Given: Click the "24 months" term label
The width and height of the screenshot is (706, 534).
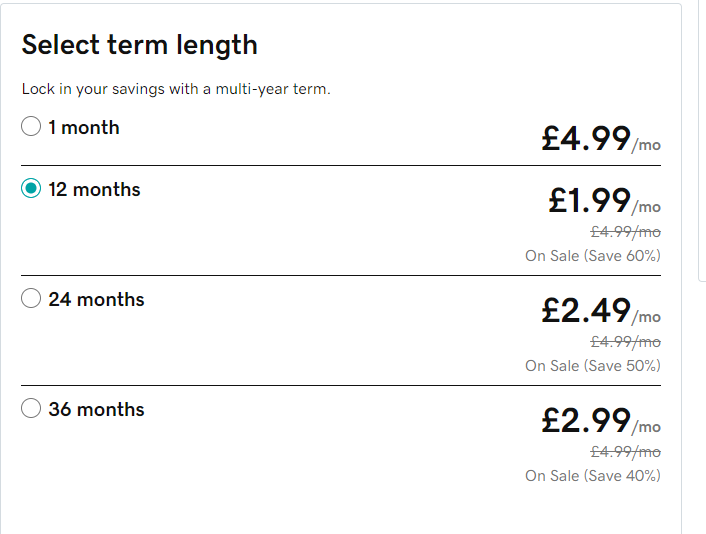Looking at the screenshot, I should click(96, 299).
